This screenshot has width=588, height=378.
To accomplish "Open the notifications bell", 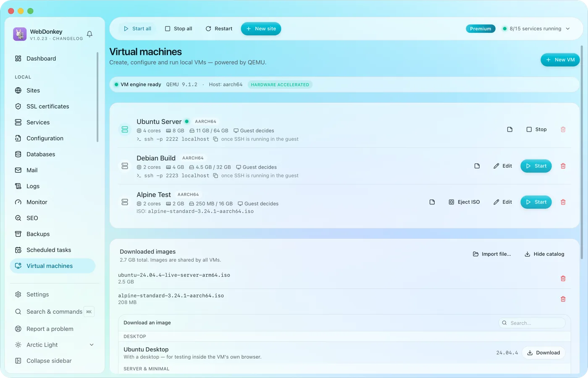I will tap(89, 34).
